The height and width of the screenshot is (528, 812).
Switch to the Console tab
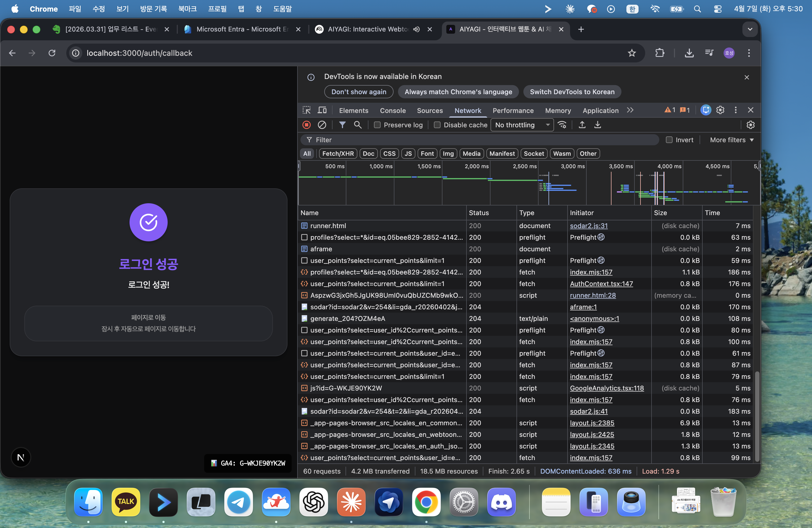click(393, 110)
